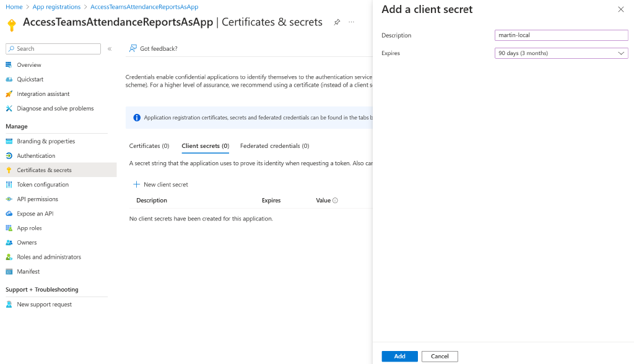
Task: Open Expose an API settings
Action: [x=35, y=213]
